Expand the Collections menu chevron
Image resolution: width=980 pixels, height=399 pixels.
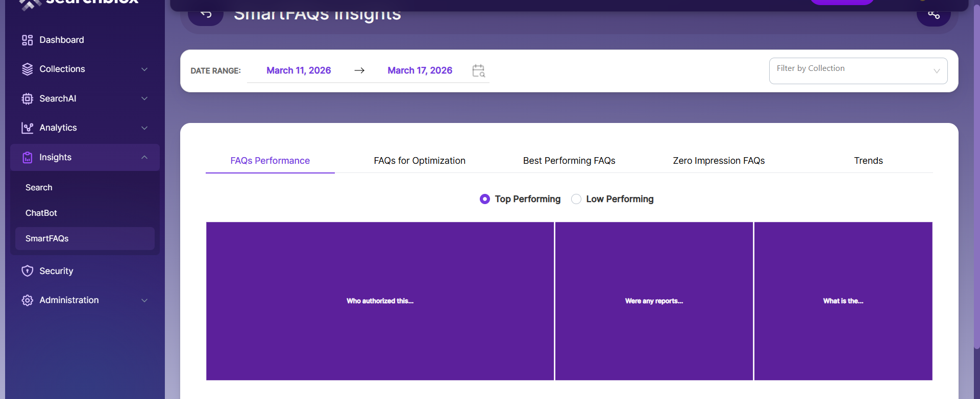point(144,69)
